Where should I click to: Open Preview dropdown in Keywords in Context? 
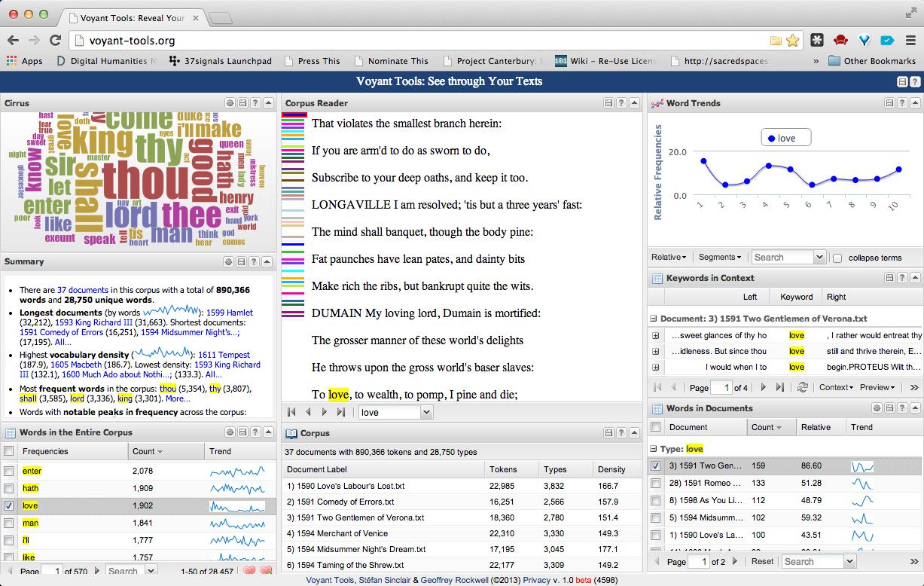877,387
